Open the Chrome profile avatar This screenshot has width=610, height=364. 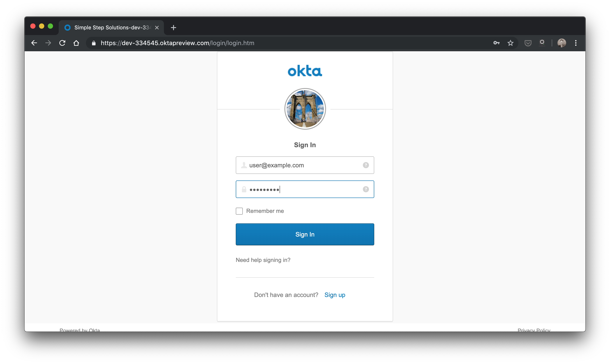point(562,43)
